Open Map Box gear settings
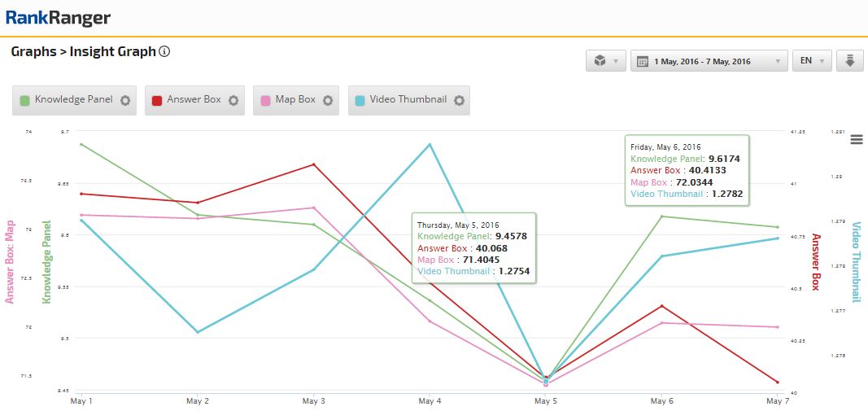The image size is (868, 411). click(x=327, y=100)
